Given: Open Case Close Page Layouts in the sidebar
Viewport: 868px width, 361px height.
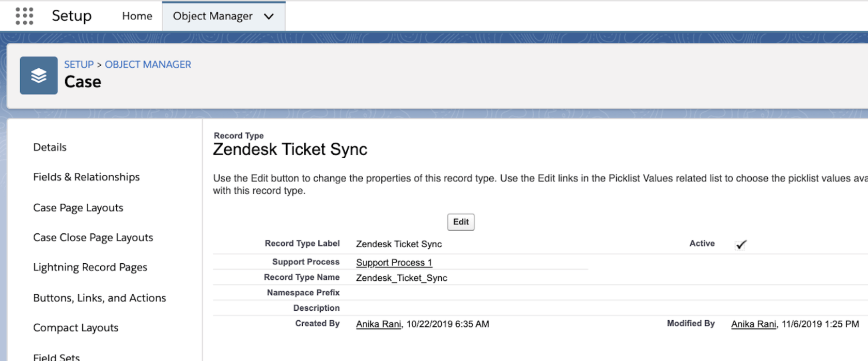Looking at the screenshot, I should pyautogui.click(x=93, y=237).
